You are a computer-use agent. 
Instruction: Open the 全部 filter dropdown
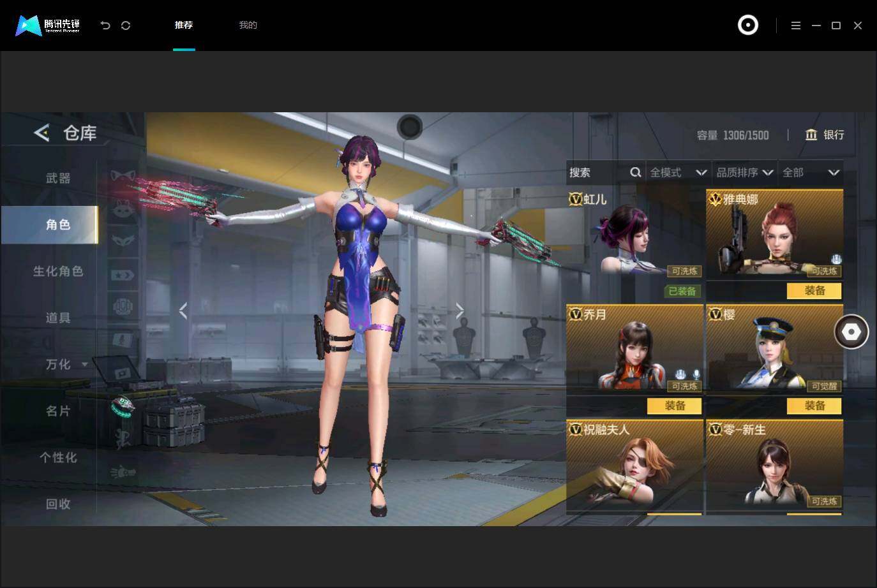[x=811, y=172]
